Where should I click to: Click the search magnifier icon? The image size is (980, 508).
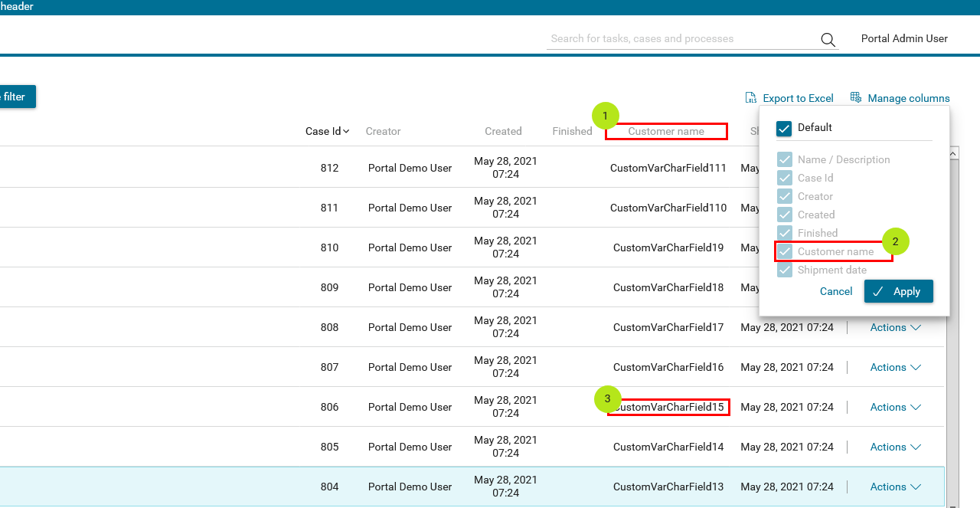(x=828, y=40)
